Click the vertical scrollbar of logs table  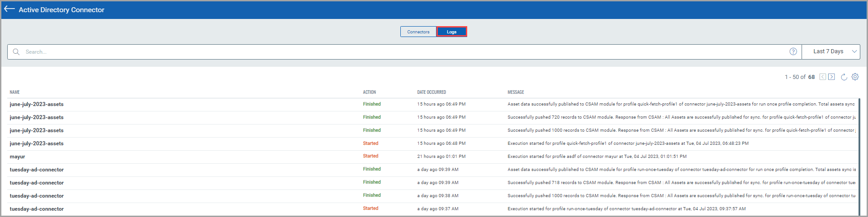[859, 153]
